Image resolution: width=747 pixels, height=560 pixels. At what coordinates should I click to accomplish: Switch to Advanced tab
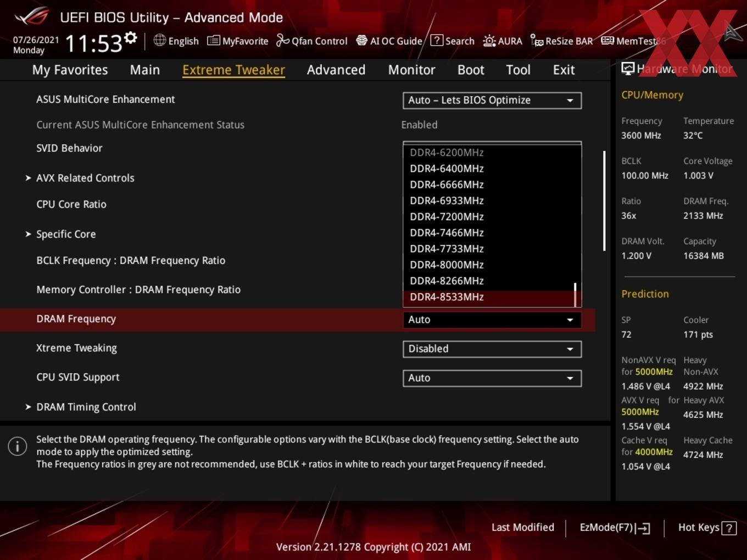(336, 70)
